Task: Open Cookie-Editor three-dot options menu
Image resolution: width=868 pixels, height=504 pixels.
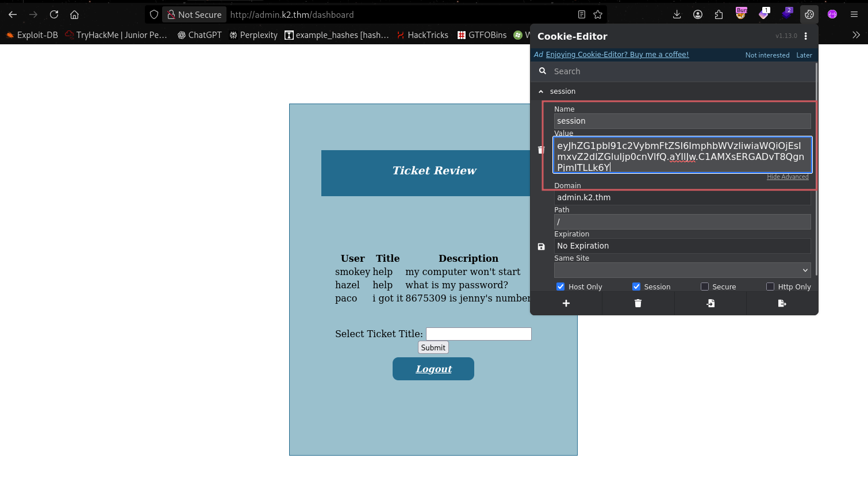Action: point(806,36)
